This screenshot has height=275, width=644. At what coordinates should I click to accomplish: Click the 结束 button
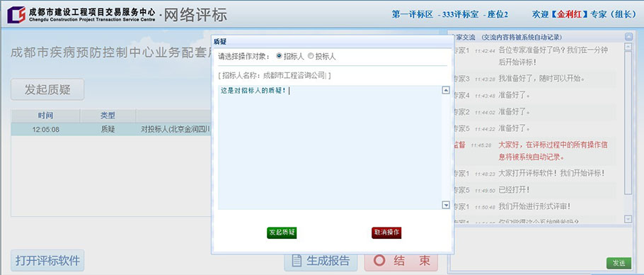[x=401, y=261]
